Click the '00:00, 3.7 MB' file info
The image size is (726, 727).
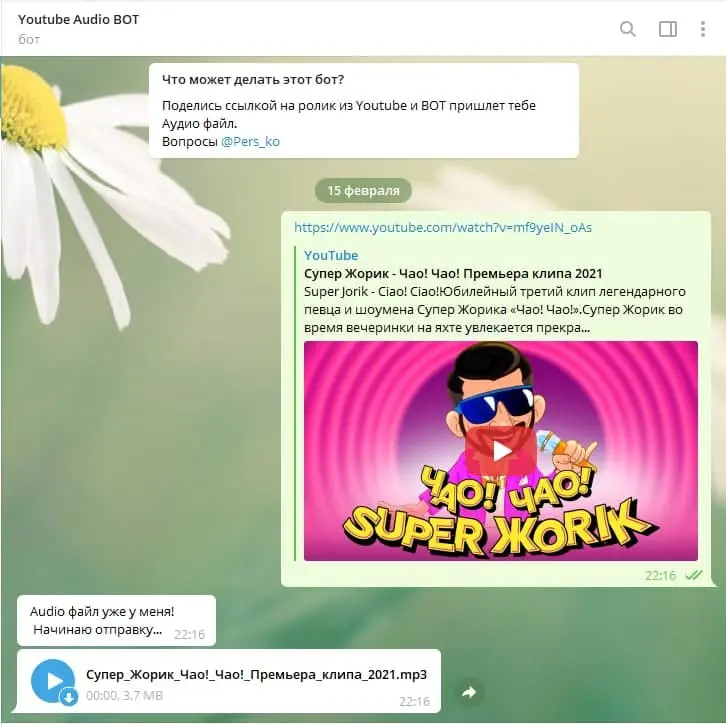[x=124, y=695]
